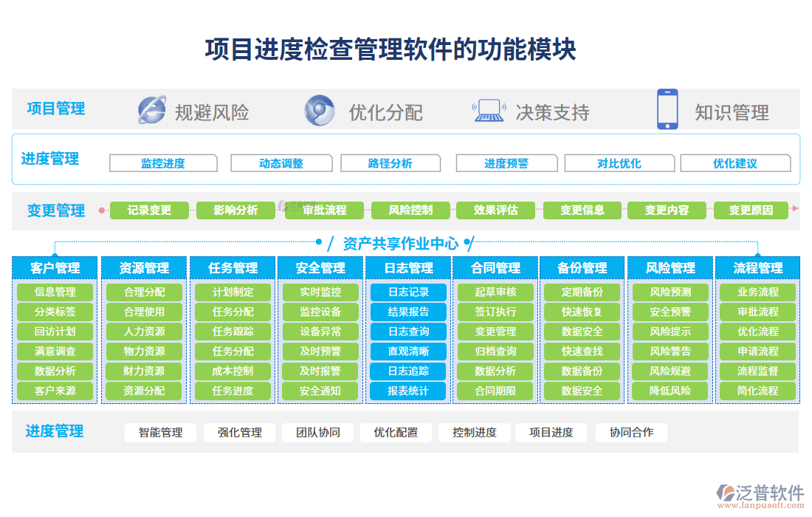Click the 监控进度 button
812x517 pixels.
163,163
